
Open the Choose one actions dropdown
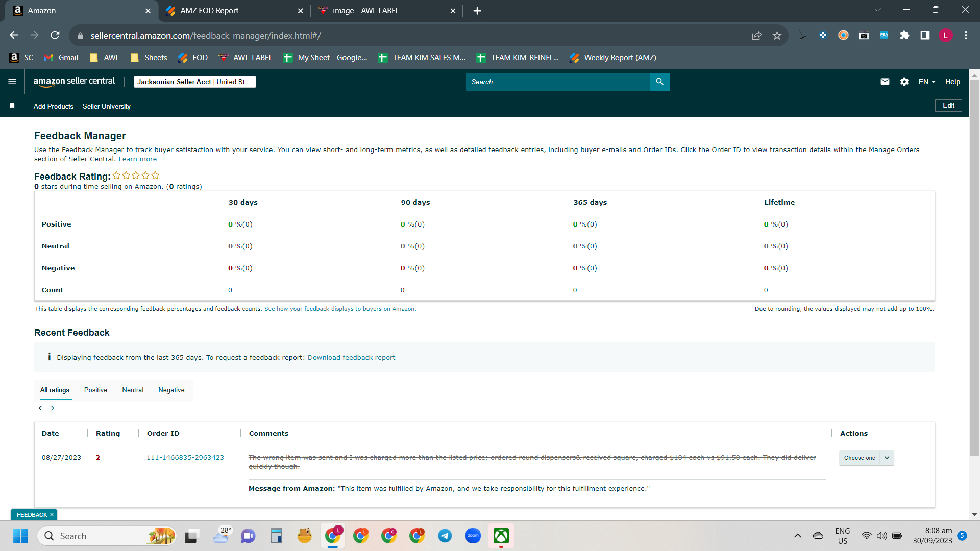click(x=866, y=458)
